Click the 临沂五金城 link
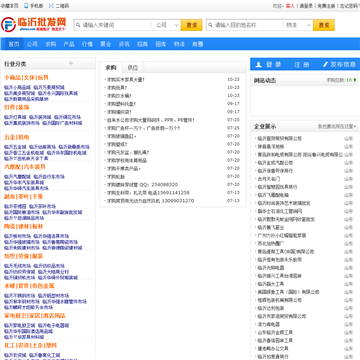This screenshot has width=360, height=360. pos(15,147)
